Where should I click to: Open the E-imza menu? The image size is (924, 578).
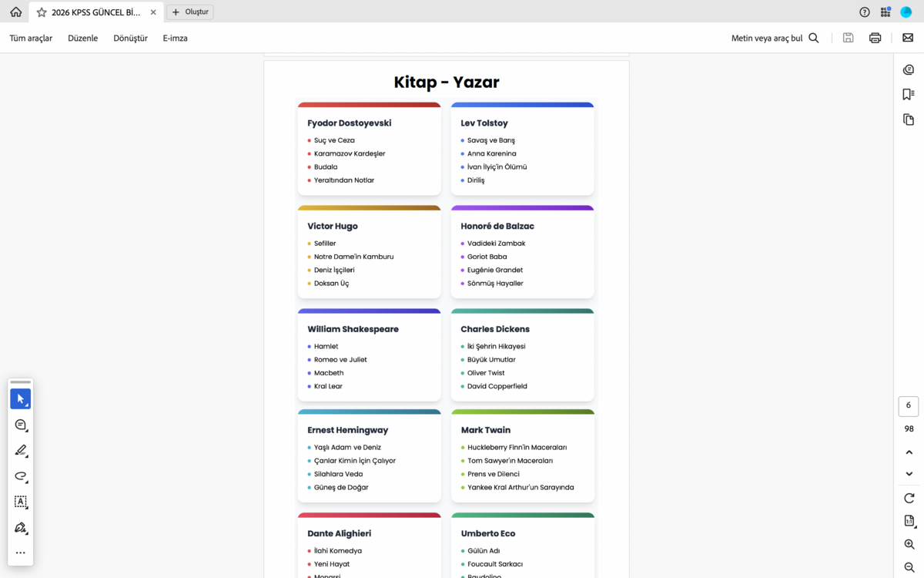pyautogui.click(x=176, y=38)
